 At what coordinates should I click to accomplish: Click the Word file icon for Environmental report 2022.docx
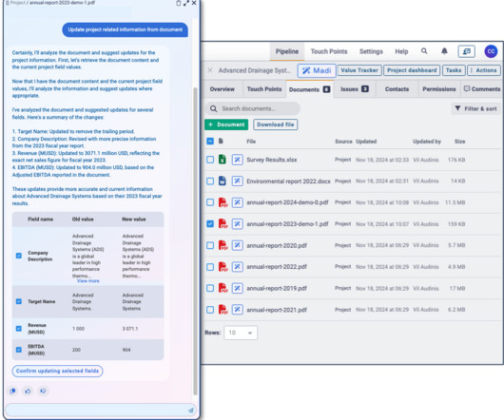click(223, 181)
